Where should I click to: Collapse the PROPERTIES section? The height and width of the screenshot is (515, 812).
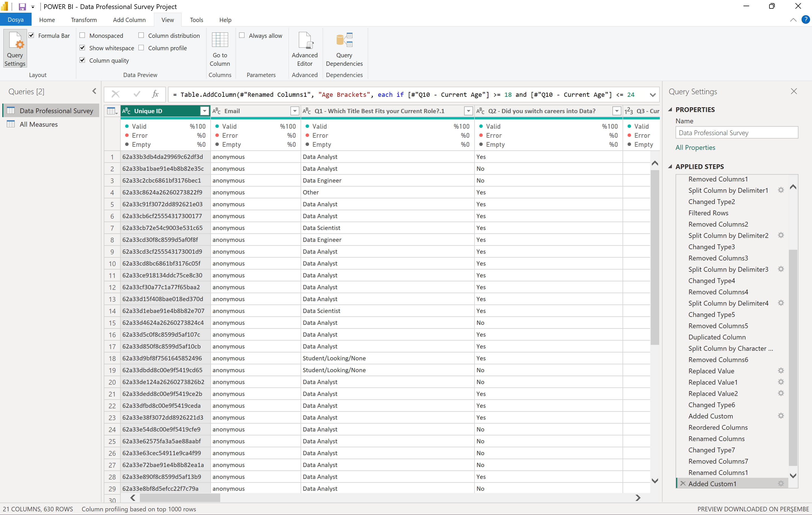(670, 109)
